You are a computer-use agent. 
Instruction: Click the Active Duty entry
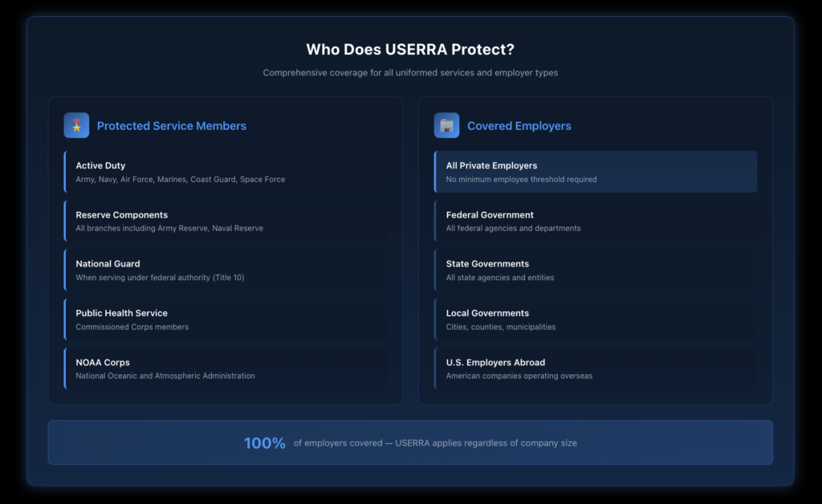pyautogui.click(x=226, y=171)
